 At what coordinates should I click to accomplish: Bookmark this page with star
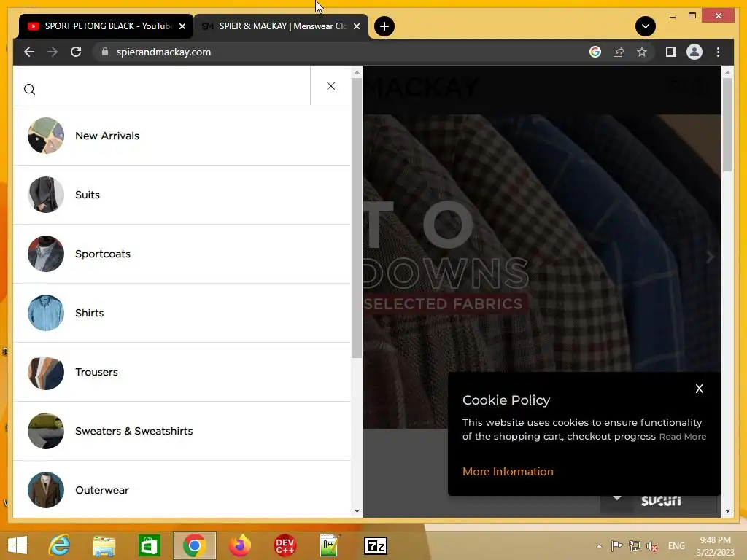click(642, 52)
